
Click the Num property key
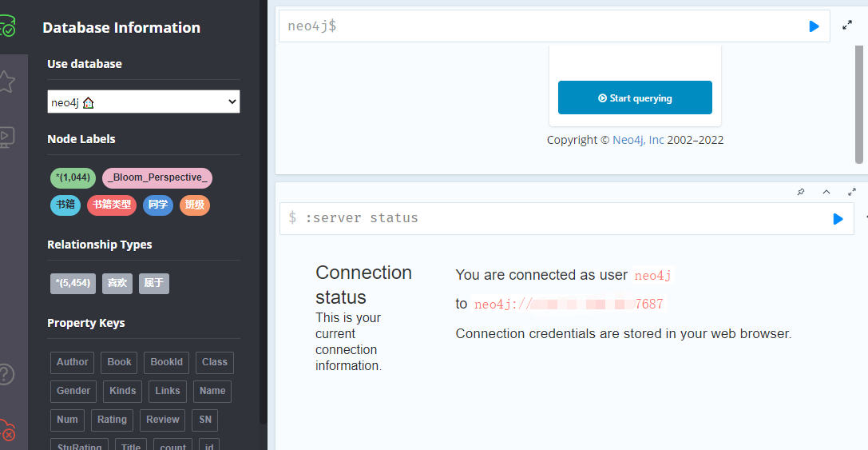click(x=67, y=420)
